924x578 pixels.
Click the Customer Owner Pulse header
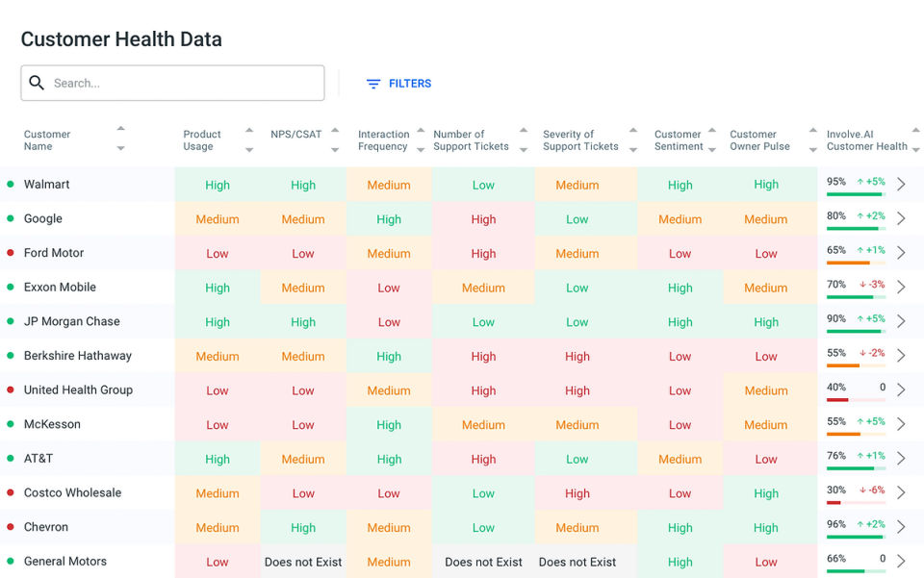pyautogui.click(x=759, y=140)
